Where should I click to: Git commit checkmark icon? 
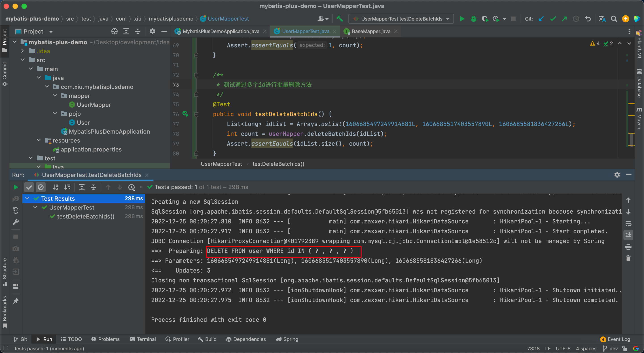pos(553,19)
